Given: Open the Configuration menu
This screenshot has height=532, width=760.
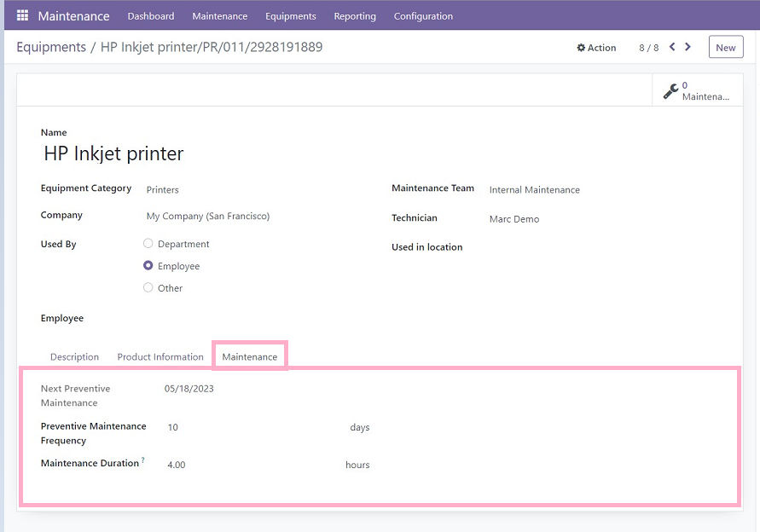Looking at the screenshot, I should [x=423, y=16].
